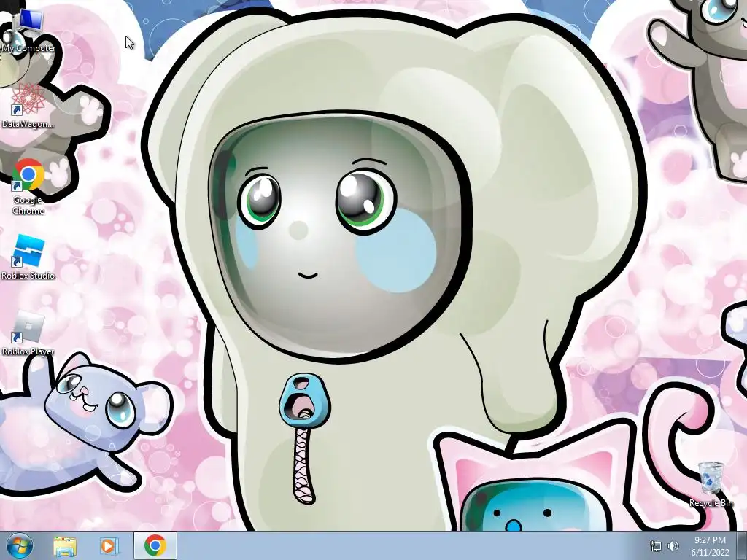The width and height of the screenshot is (747, 560).
Task: Select the Recycle Bin desktop icon
Action: pyautogui.click(x=711, y=484)
